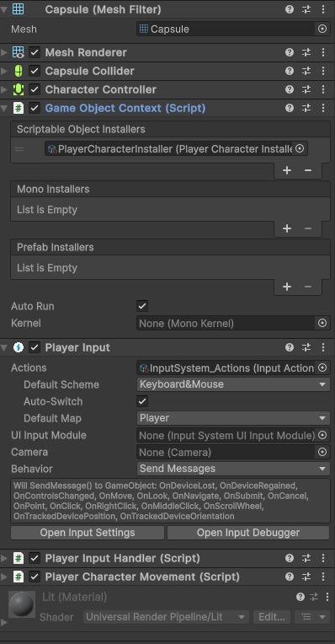Open the Capsule Mesh Filter kebab menu
This screenshot has height=644, width=335.
323,9
